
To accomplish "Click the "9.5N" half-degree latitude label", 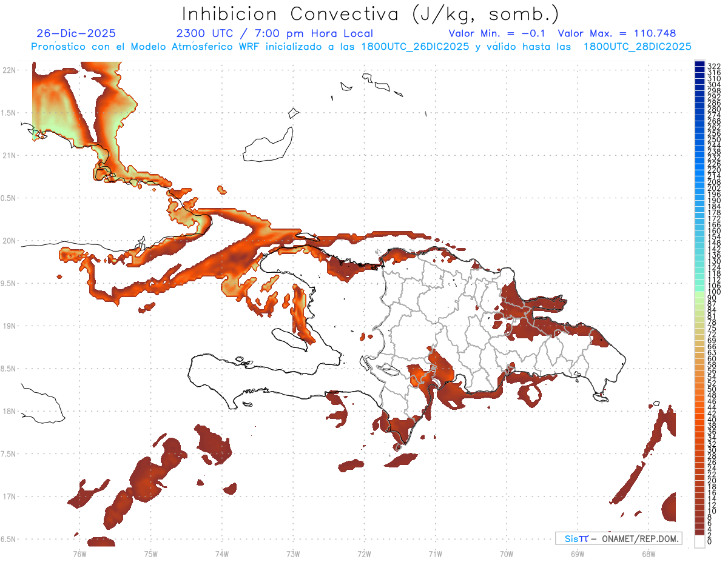I will tap(9, 284).
